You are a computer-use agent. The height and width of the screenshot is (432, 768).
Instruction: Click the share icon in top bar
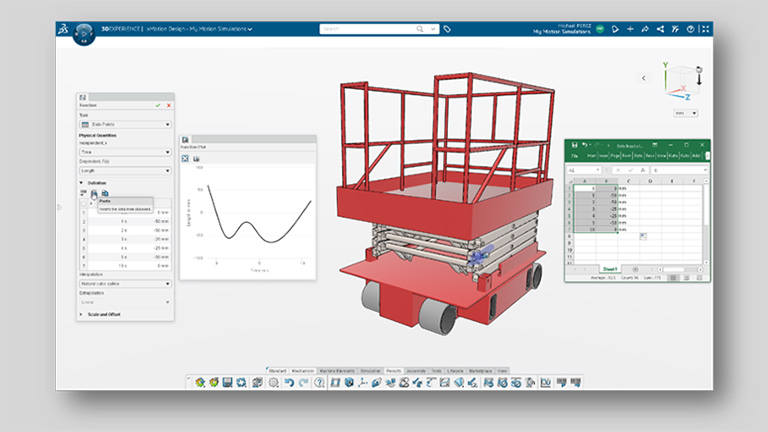point(660,29)
